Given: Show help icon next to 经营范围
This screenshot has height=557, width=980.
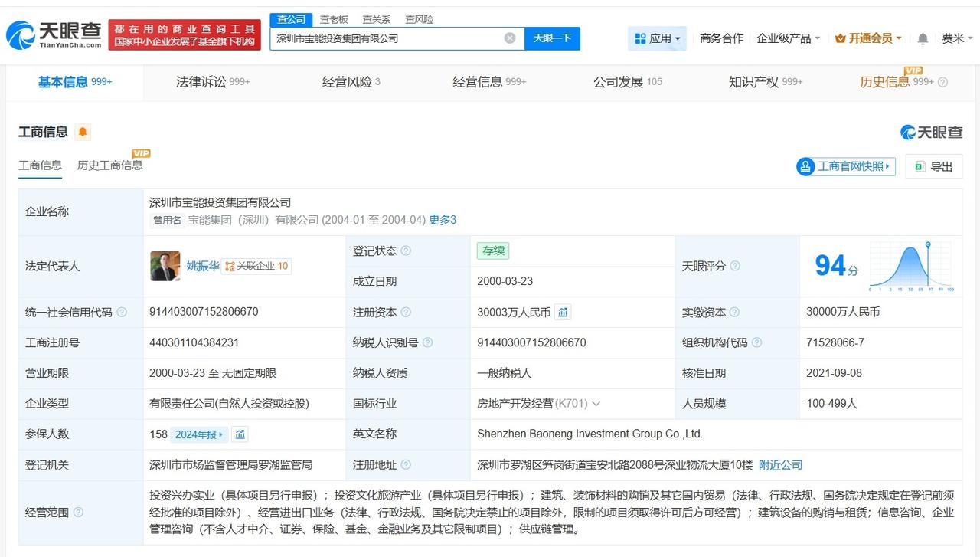Looking at the screenshot, I should (x=78, y=513).
